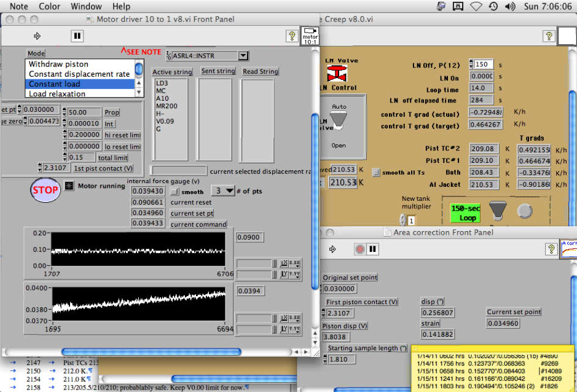The width and height of the screenshot is (577, 392).
Task: Open the macOS volume menu bar icon
Action: 510,6
